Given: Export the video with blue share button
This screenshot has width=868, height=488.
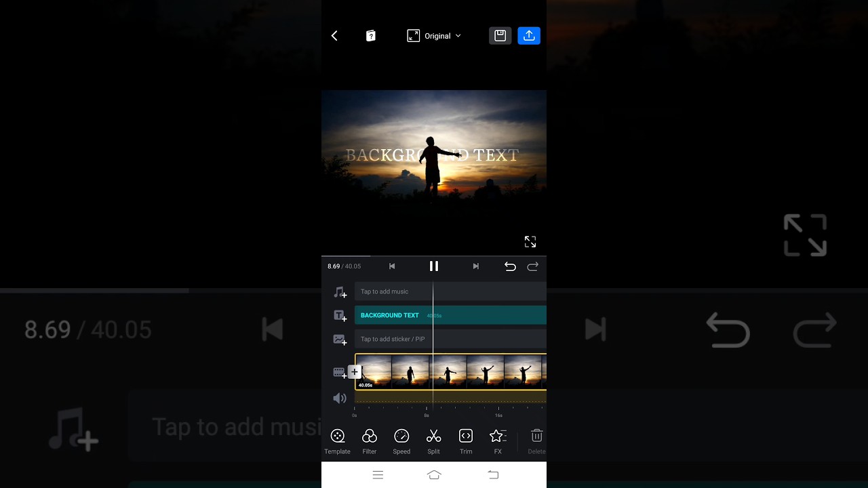Looking at the screenshot, I should pos(529,36).
